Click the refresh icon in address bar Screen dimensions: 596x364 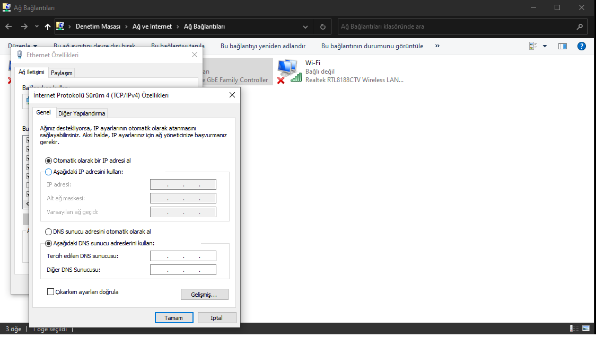click(x=322, y=26)
